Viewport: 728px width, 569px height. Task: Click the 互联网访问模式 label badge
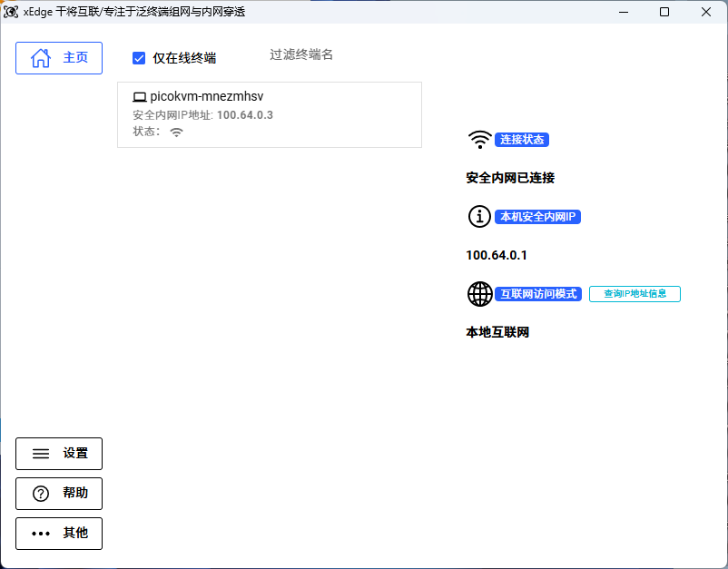pyautogui.click(x=538, y=294)
